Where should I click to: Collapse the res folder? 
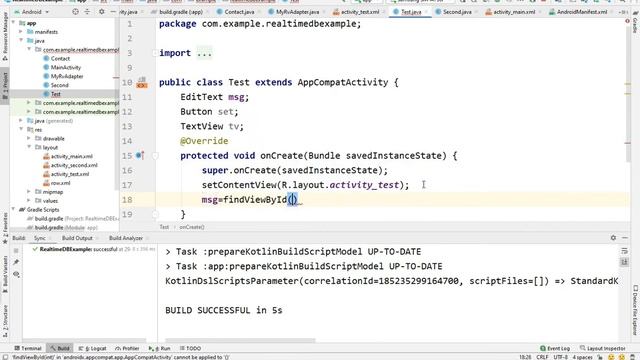(21, 129)
